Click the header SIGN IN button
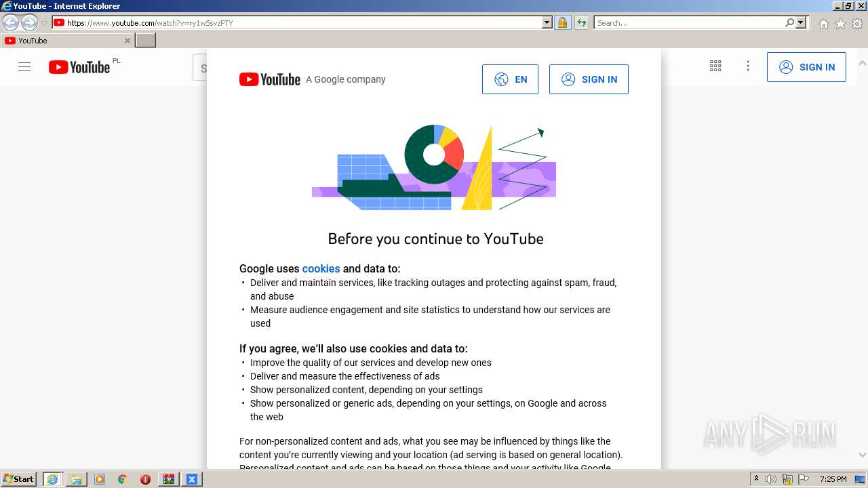 806,67
